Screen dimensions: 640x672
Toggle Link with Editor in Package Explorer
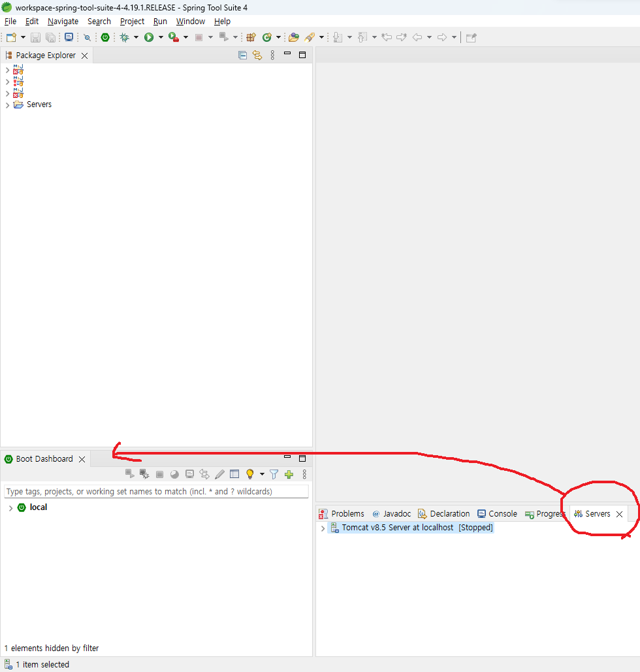(257, 55)
